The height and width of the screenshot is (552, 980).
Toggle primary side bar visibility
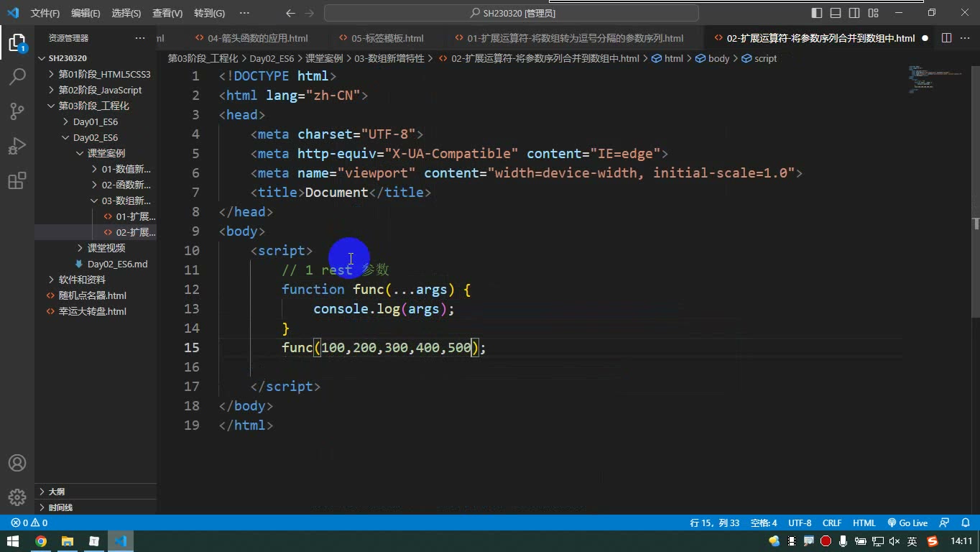[817, 13]
